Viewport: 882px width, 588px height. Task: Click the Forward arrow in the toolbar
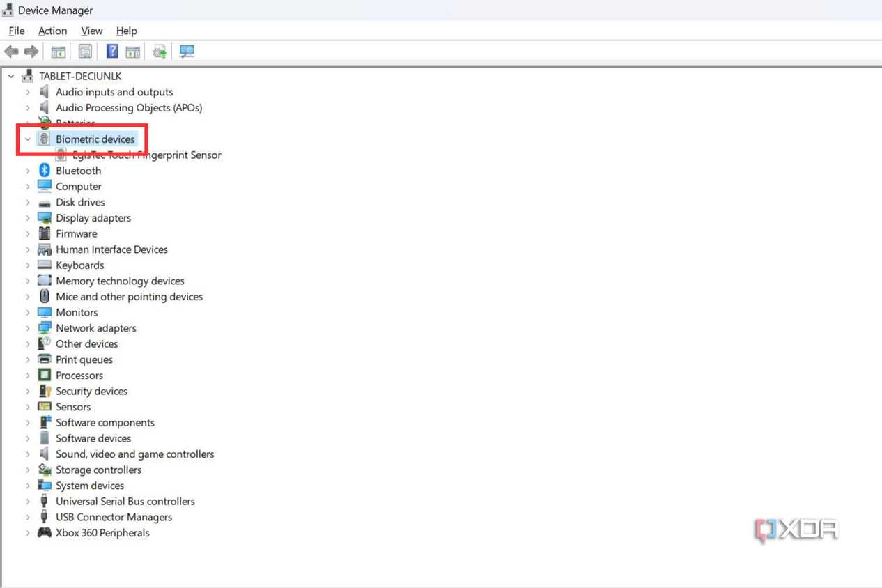[x=31, y=52]
